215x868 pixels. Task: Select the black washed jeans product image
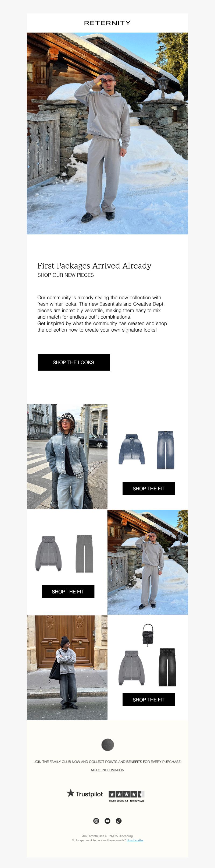pyautogui.click(x=167, y=667)
